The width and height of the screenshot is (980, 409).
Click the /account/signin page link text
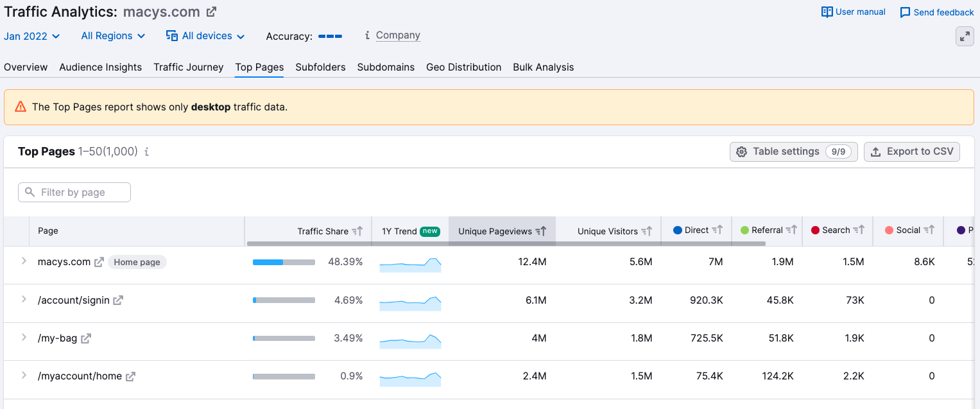74,300
